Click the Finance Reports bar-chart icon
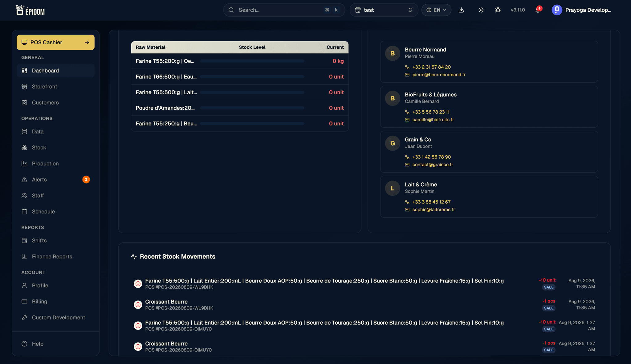Viewport: 631px width, 364px height. tap(24, 257)
